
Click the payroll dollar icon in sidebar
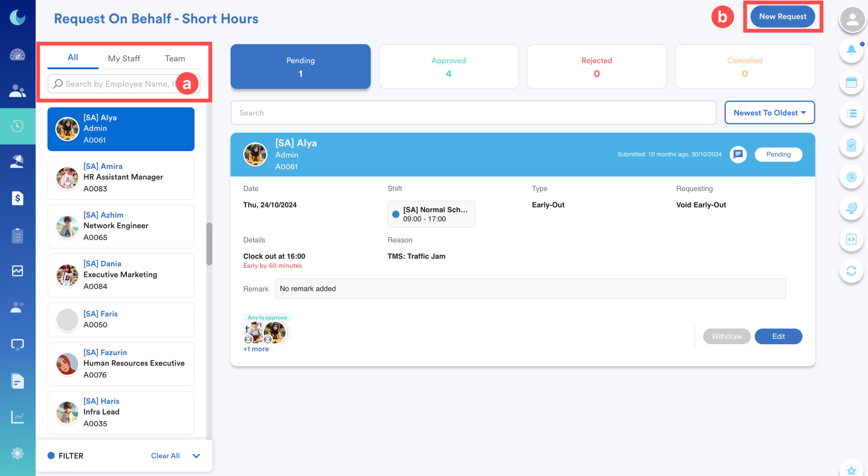click(17, 198)
